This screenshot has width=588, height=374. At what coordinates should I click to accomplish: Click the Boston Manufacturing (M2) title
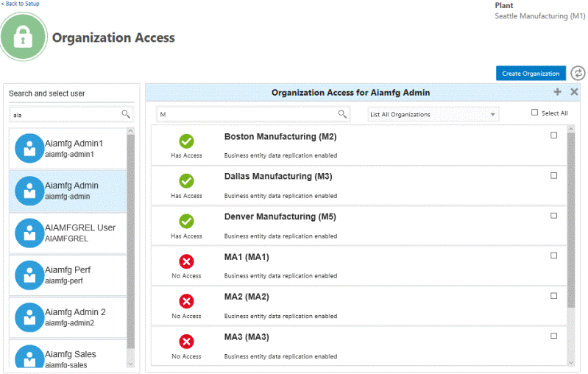coord(280,136)
